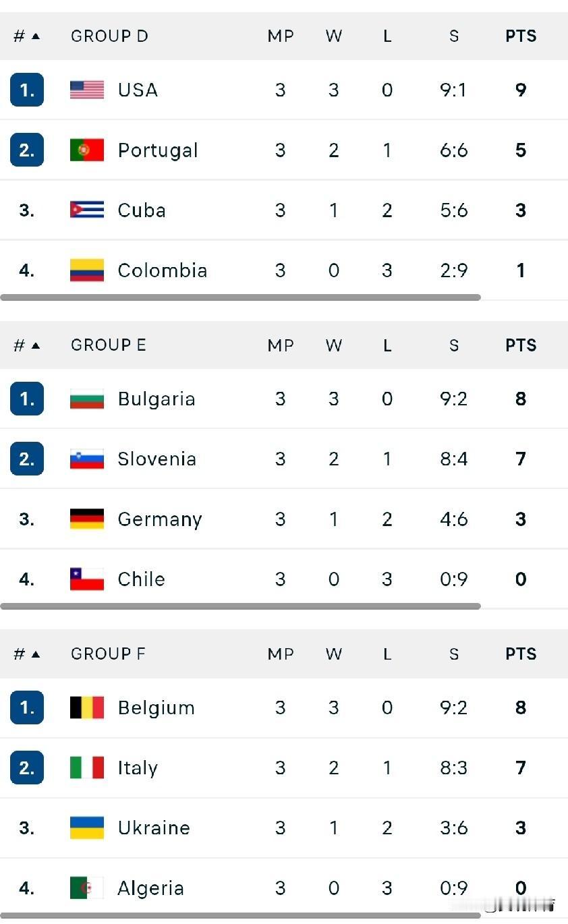Click the Portugal flag icon
The width and height of the screenshot is (568, 924).
[87, 150]
